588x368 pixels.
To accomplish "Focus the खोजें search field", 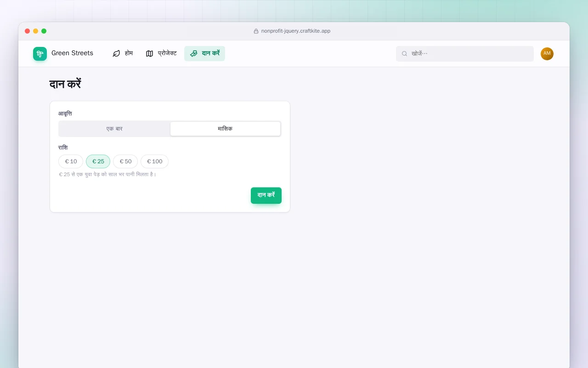I will tap(465, 54).
